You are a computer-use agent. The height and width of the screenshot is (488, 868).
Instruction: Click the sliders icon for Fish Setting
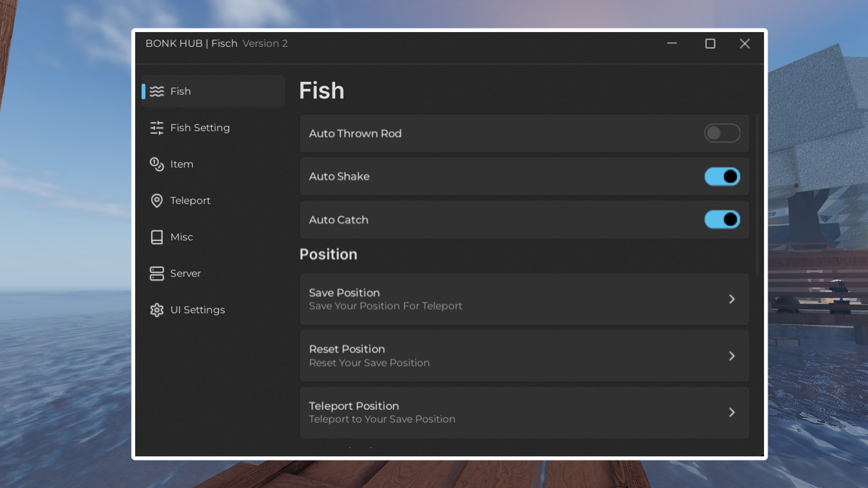click(x=156, y=128)
